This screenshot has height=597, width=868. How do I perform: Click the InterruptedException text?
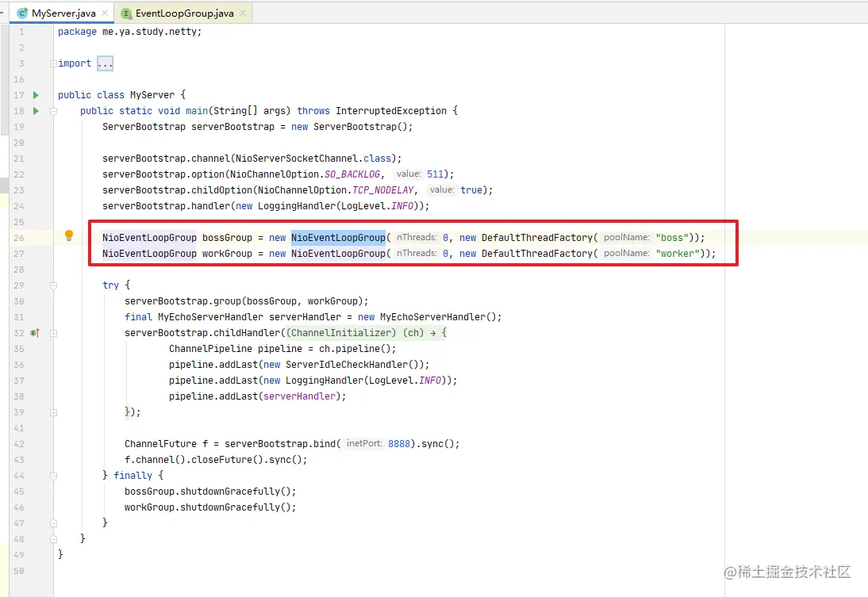(x=391, y=111)
